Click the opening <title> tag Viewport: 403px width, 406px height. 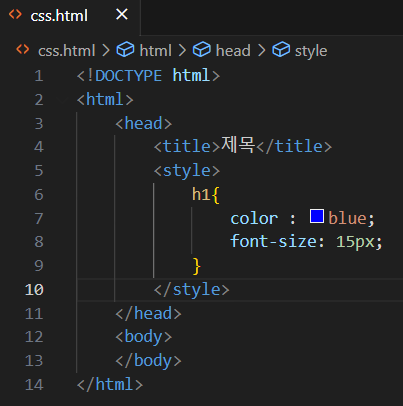[x=187, y=147]
